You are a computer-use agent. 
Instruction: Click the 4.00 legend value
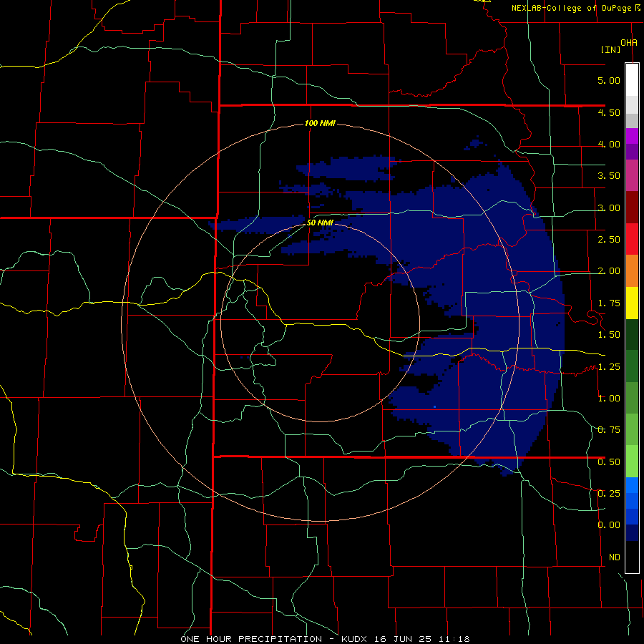(609, 144)
